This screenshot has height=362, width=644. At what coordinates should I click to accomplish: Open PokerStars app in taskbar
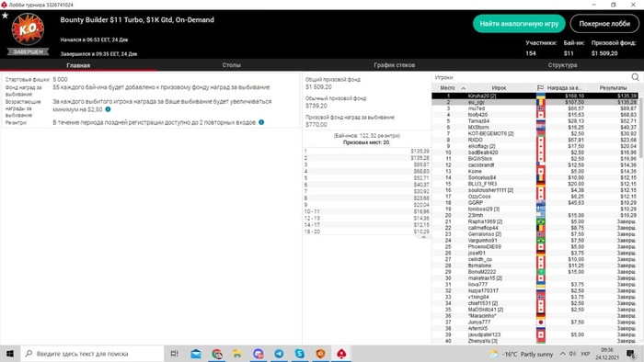click(341, 354)
